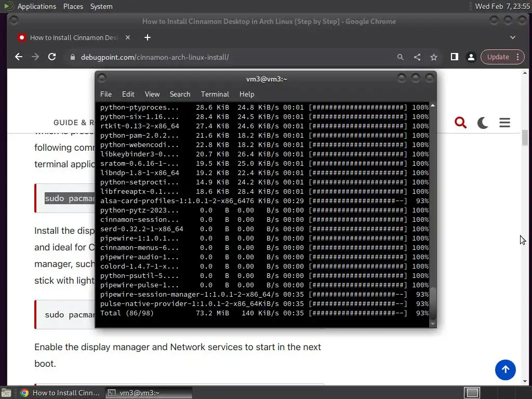Click the terminal window menu button
Viewport: 532px width, 399px height.
pos(101,78)
